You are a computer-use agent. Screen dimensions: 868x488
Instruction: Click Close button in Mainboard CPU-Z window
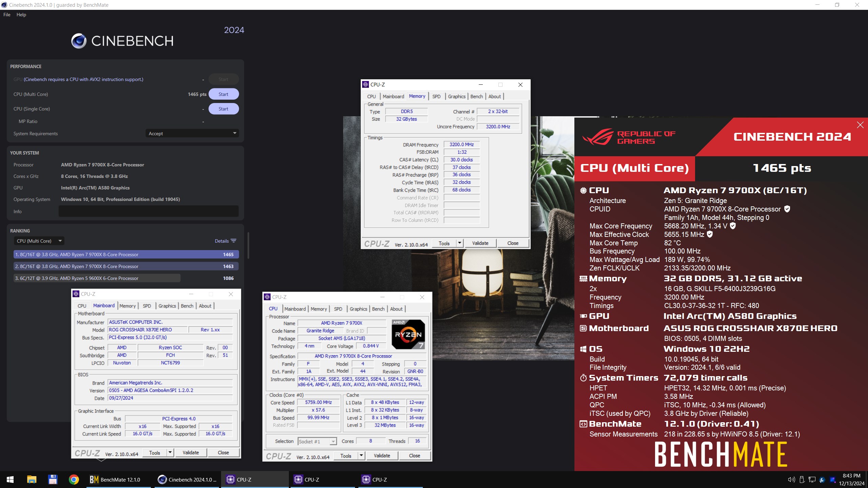[223, 453]
